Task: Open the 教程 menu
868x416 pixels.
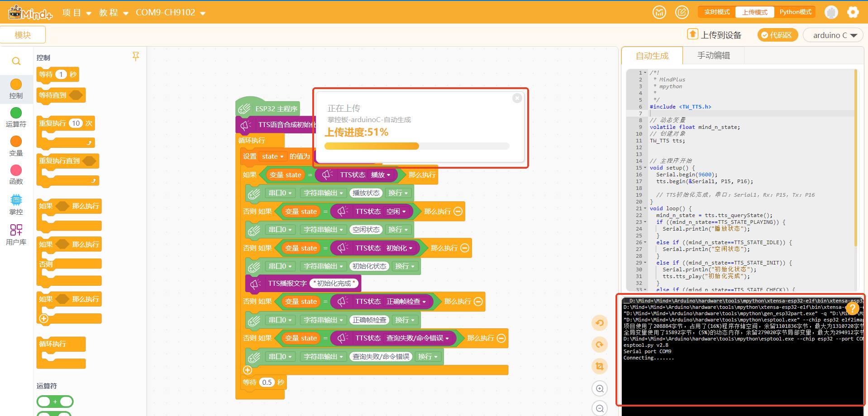Action: [x=114, y=13]
